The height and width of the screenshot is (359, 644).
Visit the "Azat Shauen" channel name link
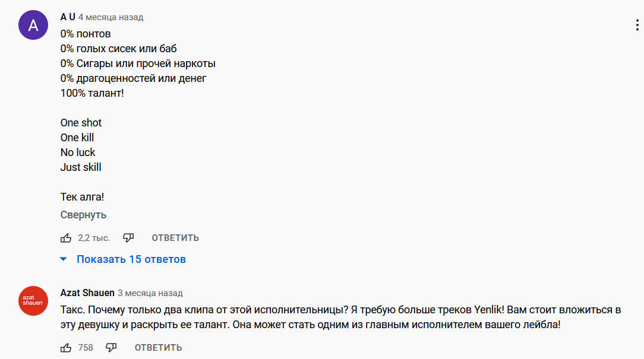coord(87,293)
